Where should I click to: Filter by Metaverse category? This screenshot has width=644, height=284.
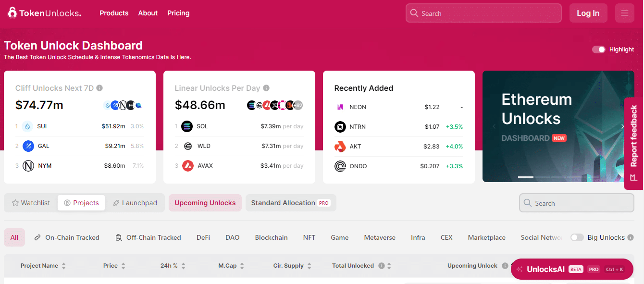tap(380, 237)
